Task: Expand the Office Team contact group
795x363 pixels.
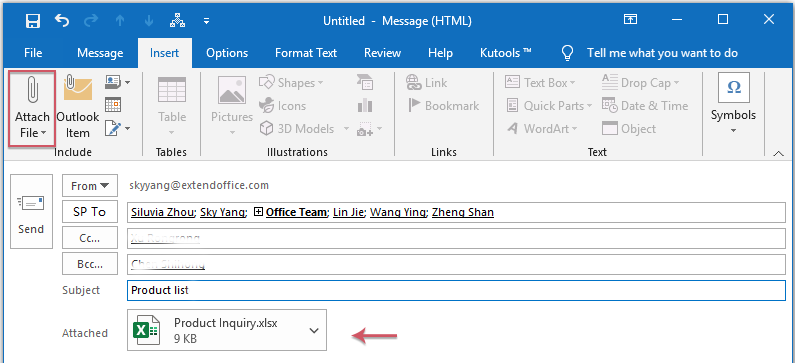Action: 258,212
